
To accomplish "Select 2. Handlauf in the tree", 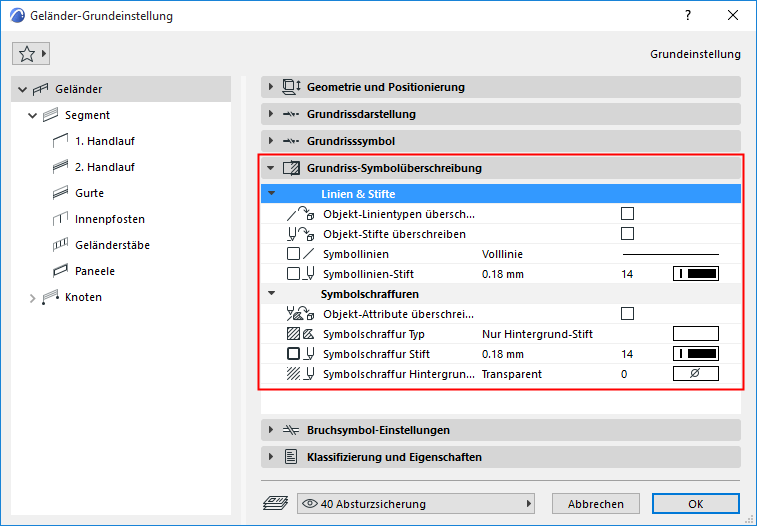I will (105, 167).
